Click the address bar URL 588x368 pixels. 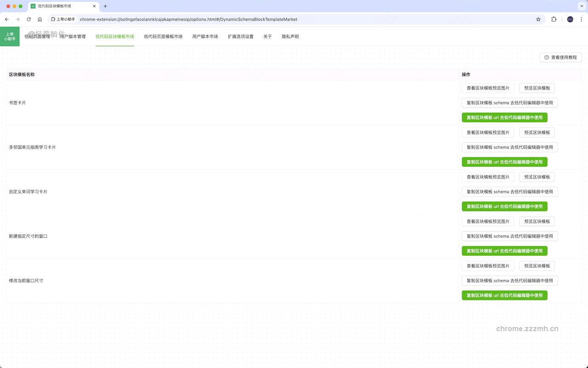tap(188, 19)
